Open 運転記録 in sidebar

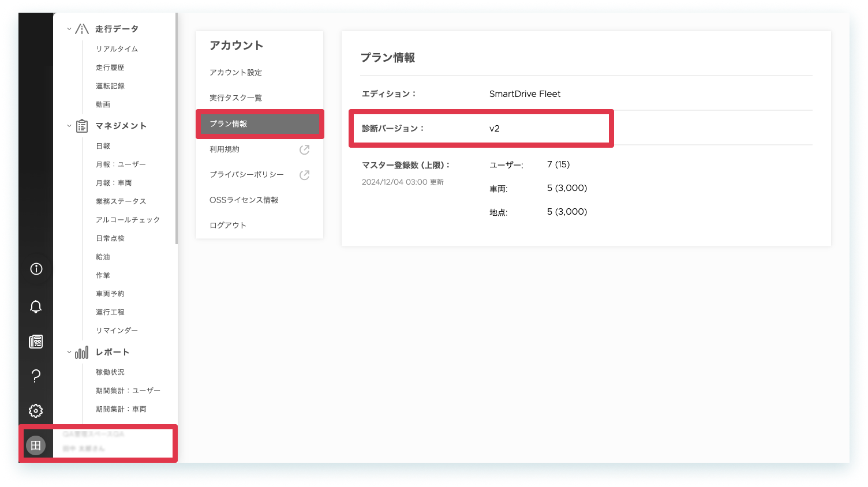coord(110,86)
